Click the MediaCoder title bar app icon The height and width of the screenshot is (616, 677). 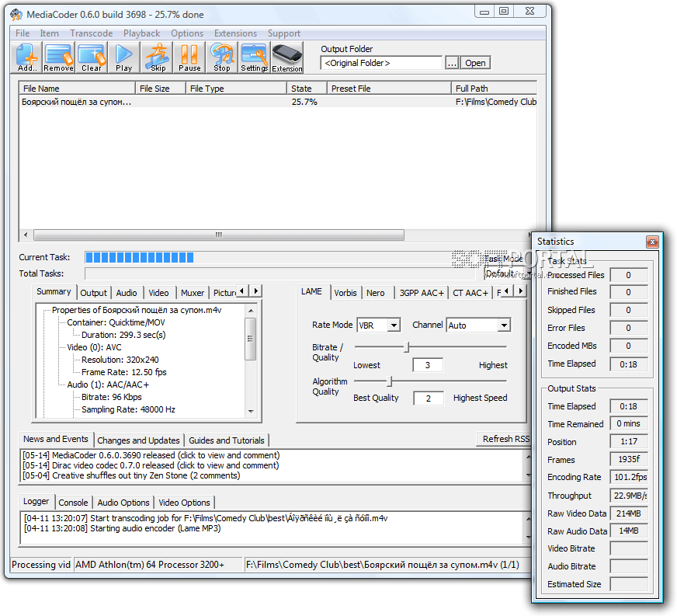tap(16, 15)
